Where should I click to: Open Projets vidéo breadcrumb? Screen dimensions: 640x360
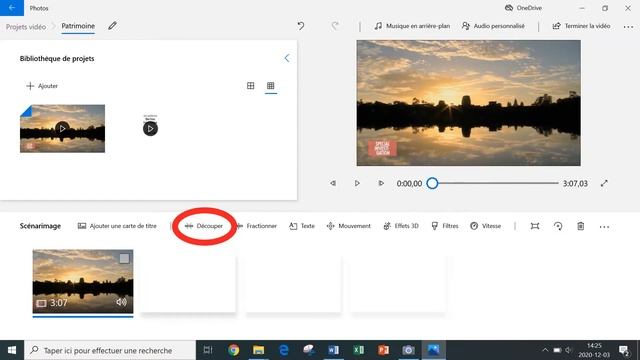tap(26, 27)
